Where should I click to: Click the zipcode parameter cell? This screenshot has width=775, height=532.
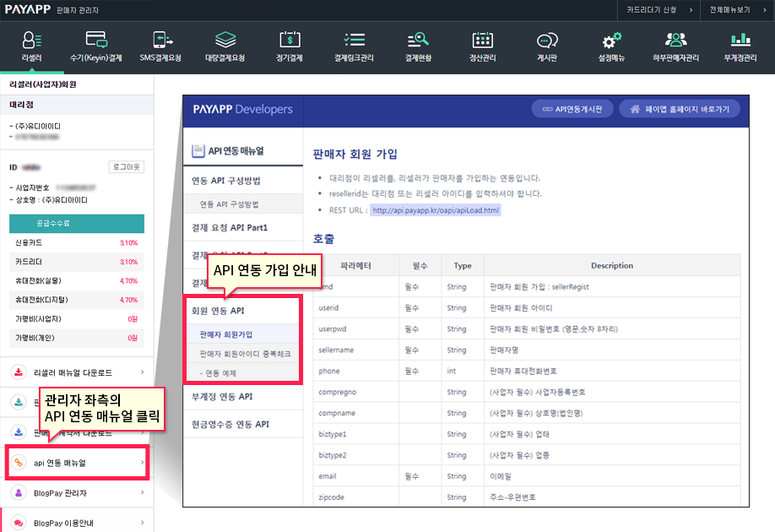[x=356, y=497]
